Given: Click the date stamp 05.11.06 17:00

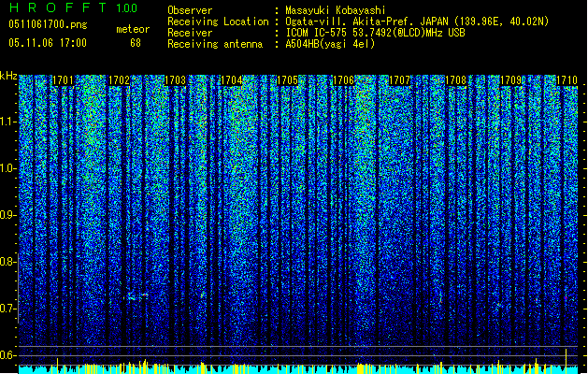Looking at the screenshot, I should (48, 43).
